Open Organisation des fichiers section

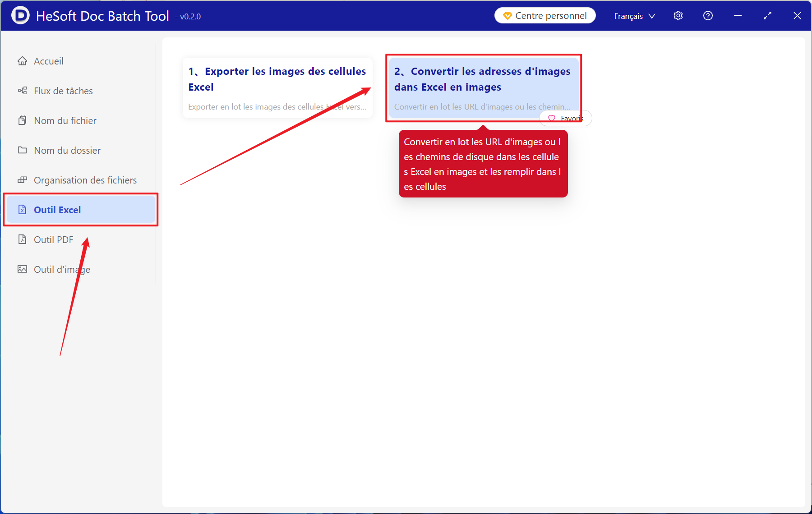pyautogui.click(x=80, y=180)
